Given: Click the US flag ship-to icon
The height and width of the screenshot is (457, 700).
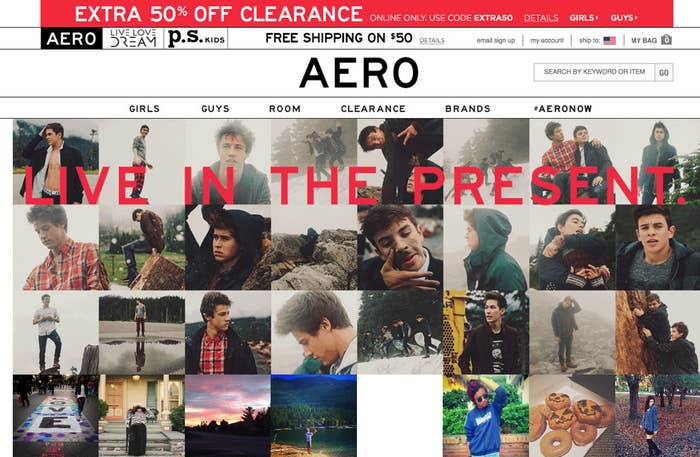Looking at the screenshot, I should 609,41.
